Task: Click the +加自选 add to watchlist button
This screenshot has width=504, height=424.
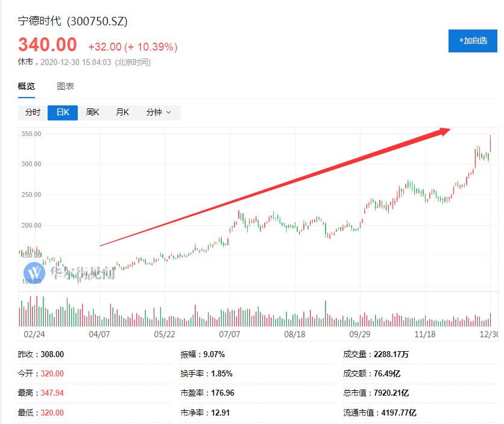Action: coord(473,41)
